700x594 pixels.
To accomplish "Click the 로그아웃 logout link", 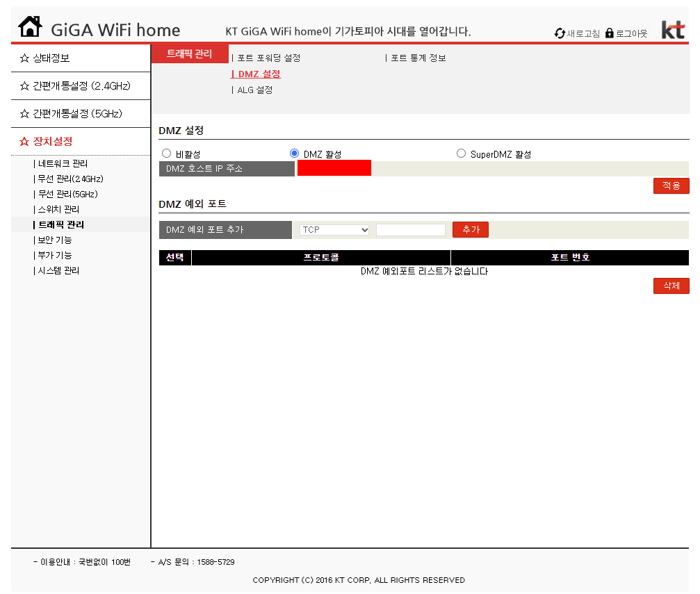I will [632, 33].
